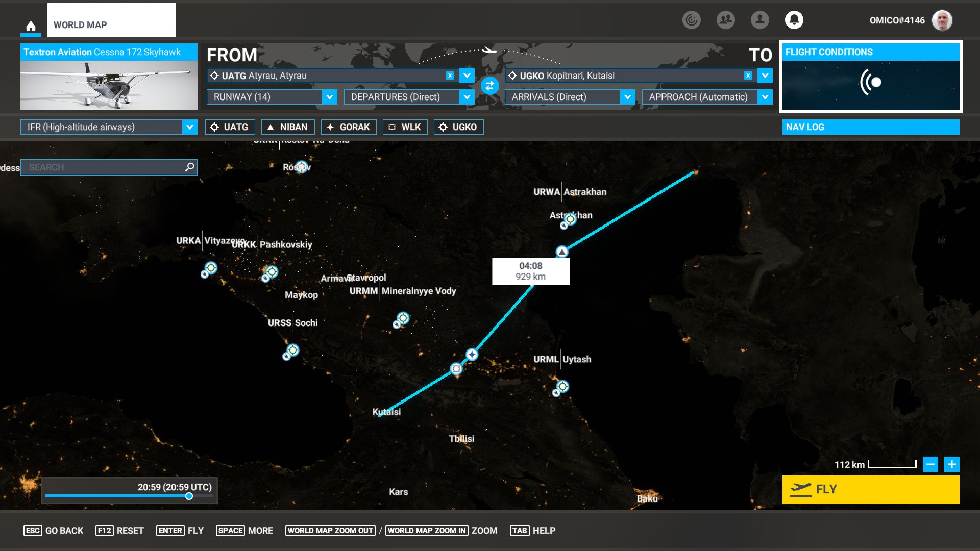The image size is (980, 551).
Task: Expand APPROACH (Automatic) dropdown
Action: pos(765,97)
